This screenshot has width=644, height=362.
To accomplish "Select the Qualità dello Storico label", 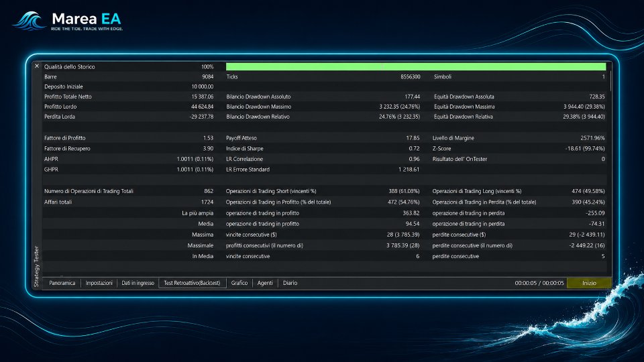I will [69, 66].
